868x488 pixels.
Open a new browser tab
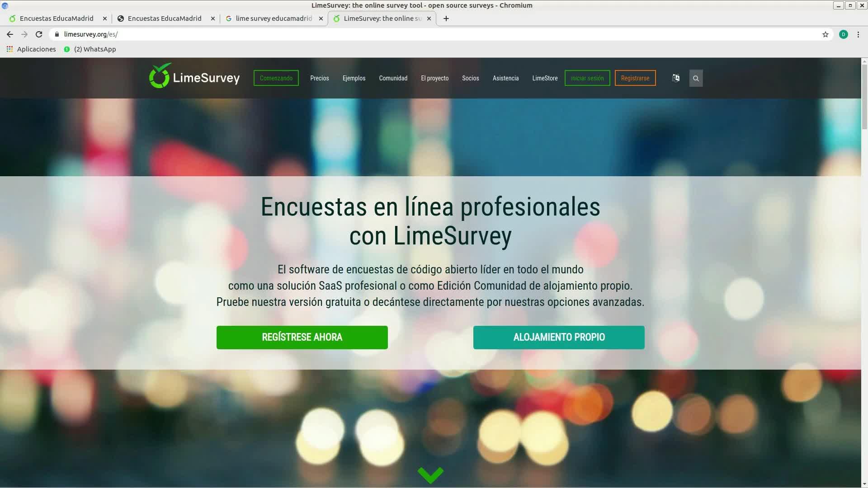click(x=446, y=19)
